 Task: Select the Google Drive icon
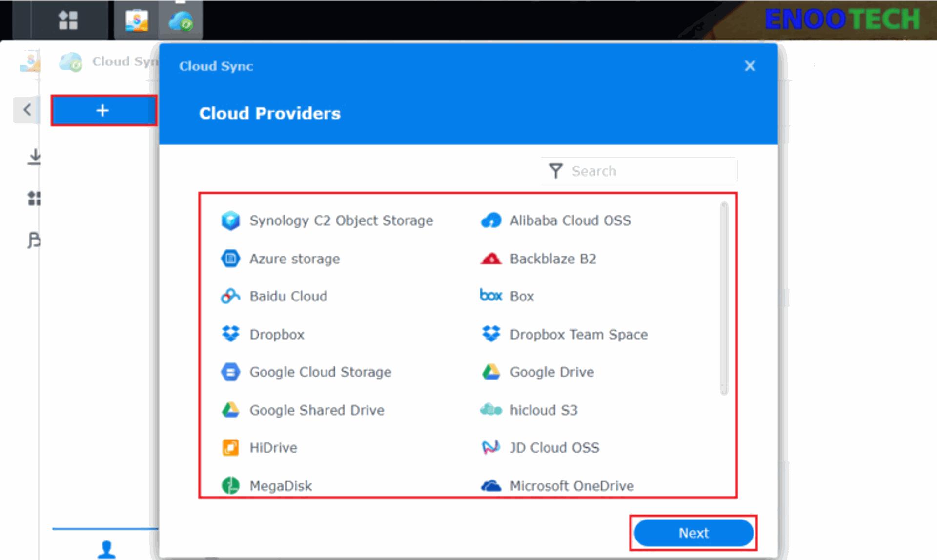(x=491, y=372)
